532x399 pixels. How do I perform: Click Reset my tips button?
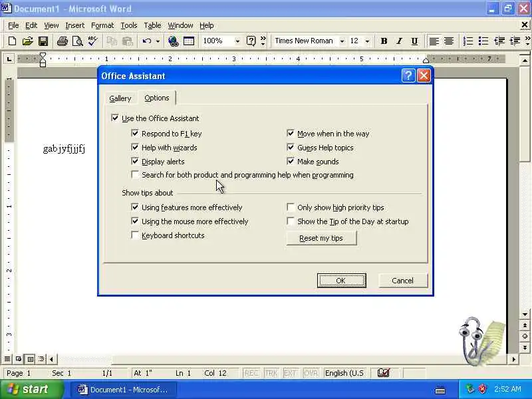(x=321, y=238)
